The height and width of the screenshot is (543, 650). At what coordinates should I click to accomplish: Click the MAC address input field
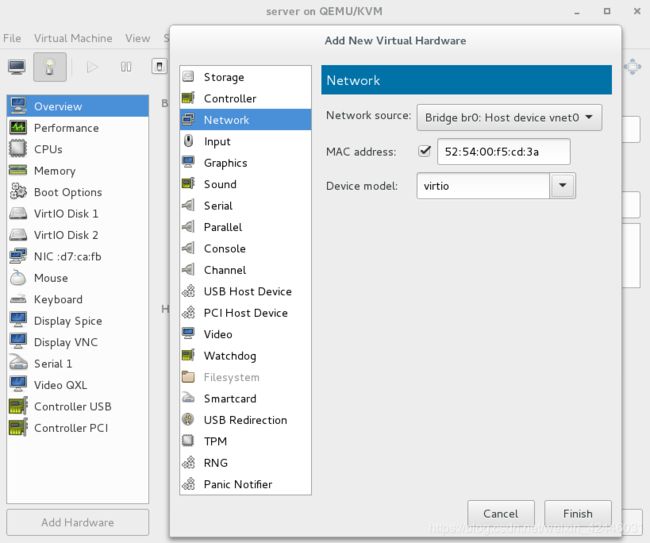[504, 152]
